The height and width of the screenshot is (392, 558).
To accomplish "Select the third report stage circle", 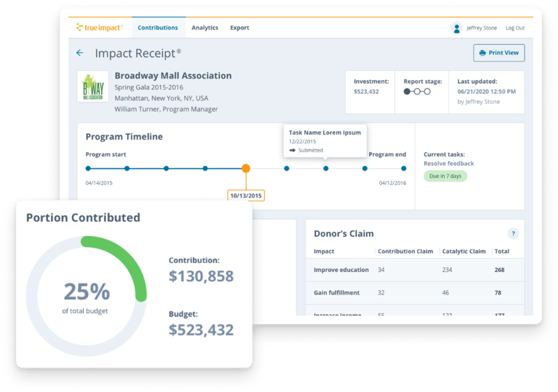I will click(427, 91).
